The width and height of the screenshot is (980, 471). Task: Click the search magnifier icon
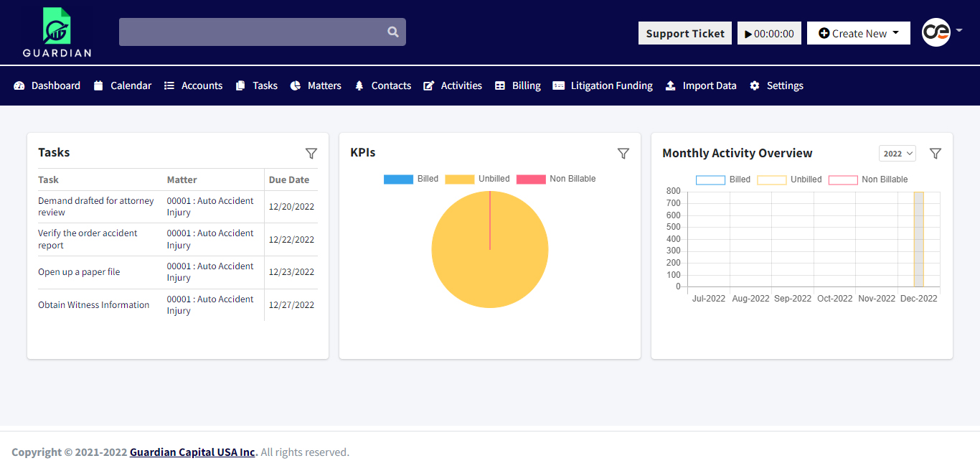pyautogui.click(x=392, y=32)
